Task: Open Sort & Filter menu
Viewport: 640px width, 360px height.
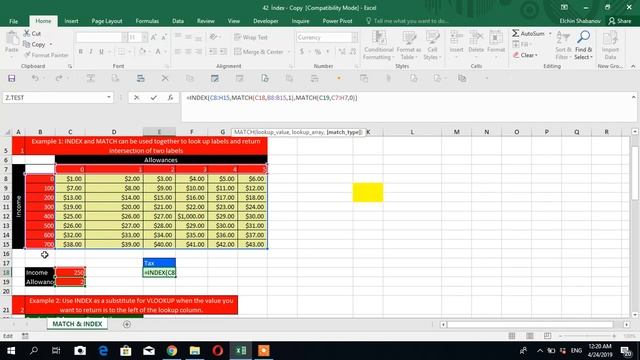Action: point(563,45)
